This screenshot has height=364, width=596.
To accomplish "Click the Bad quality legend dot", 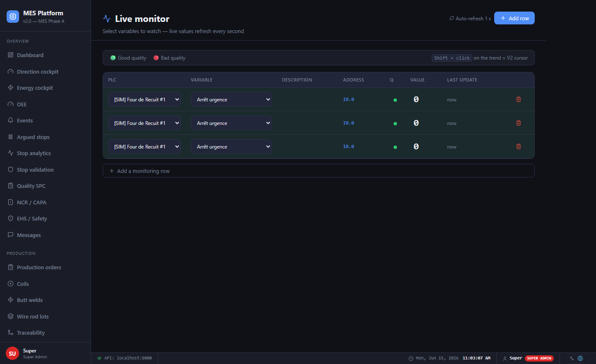I will 156,58.
